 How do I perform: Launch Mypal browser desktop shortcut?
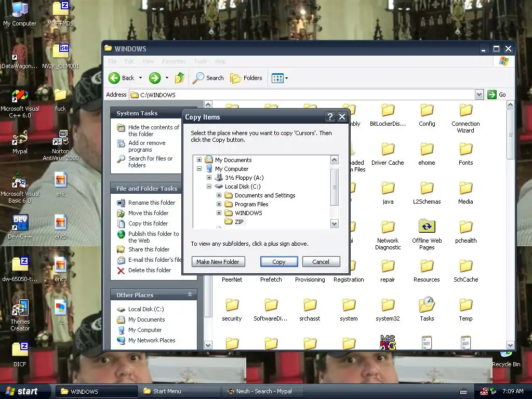pyautogui.click(x=20, y=141)
